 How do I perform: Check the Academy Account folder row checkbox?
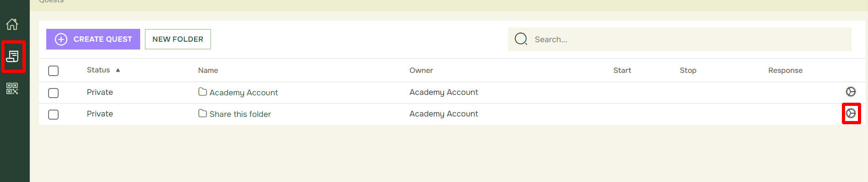(x=54, y=93)
